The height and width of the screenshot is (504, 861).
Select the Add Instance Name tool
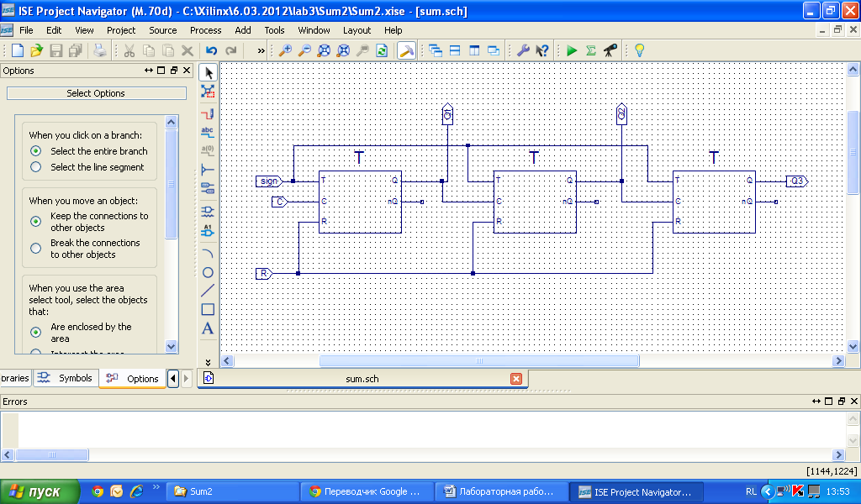click(x=208, y=230)
